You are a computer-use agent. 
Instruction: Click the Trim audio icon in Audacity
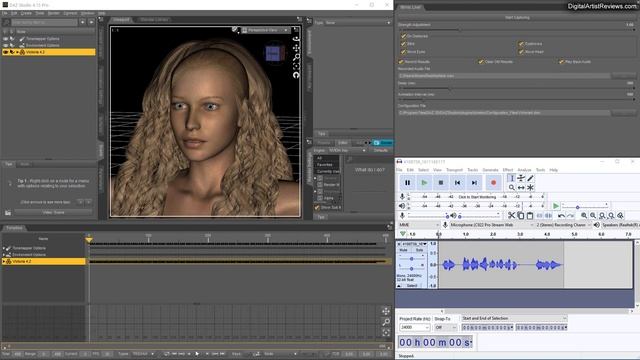(x=540, y=216)
